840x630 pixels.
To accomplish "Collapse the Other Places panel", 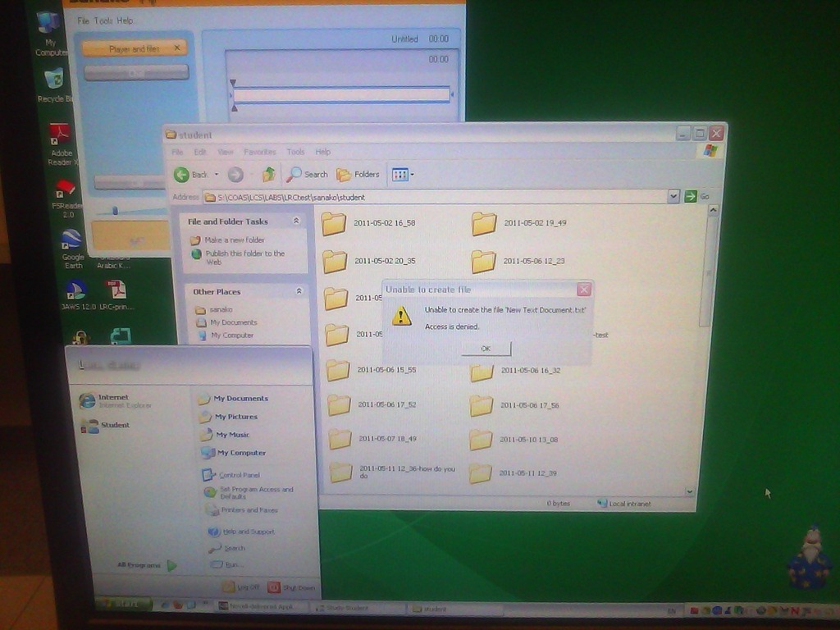I will [x=299, y=291].
